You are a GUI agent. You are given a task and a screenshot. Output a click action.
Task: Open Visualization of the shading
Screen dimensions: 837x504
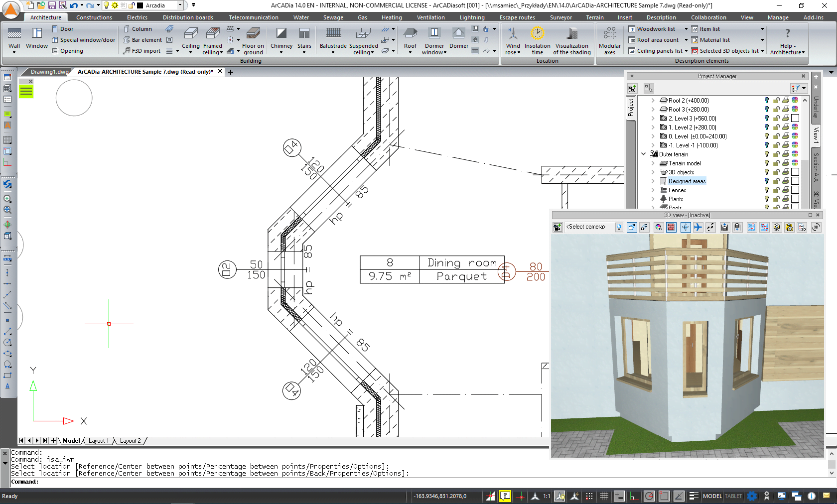[572, 40]
